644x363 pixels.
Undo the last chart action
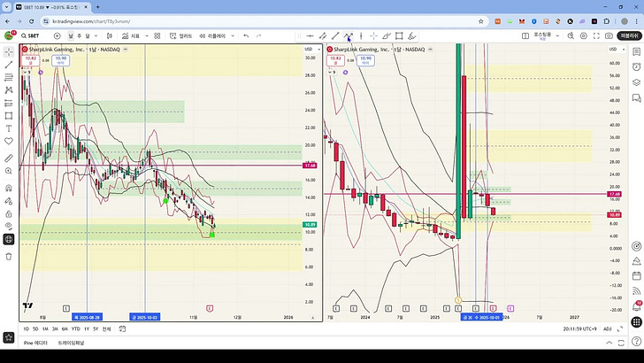[x=246, y=35]
